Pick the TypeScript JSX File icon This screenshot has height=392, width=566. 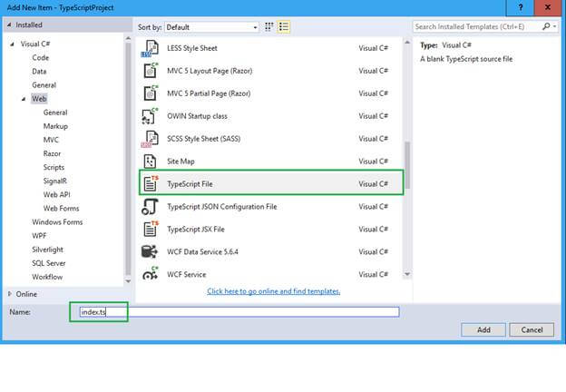(151, 229)
